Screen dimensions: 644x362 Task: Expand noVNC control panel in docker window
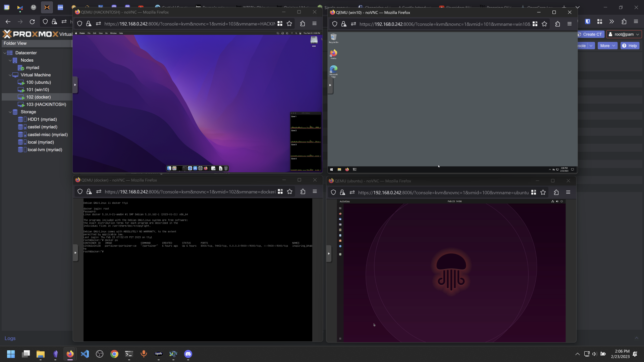click(x=75, y=253)
